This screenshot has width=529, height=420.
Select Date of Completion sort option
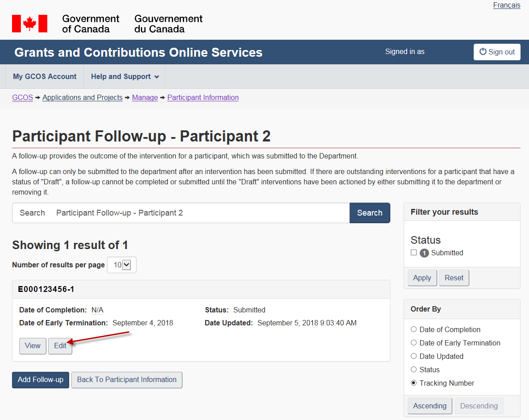pyautogui.click(x=413, y=329)
